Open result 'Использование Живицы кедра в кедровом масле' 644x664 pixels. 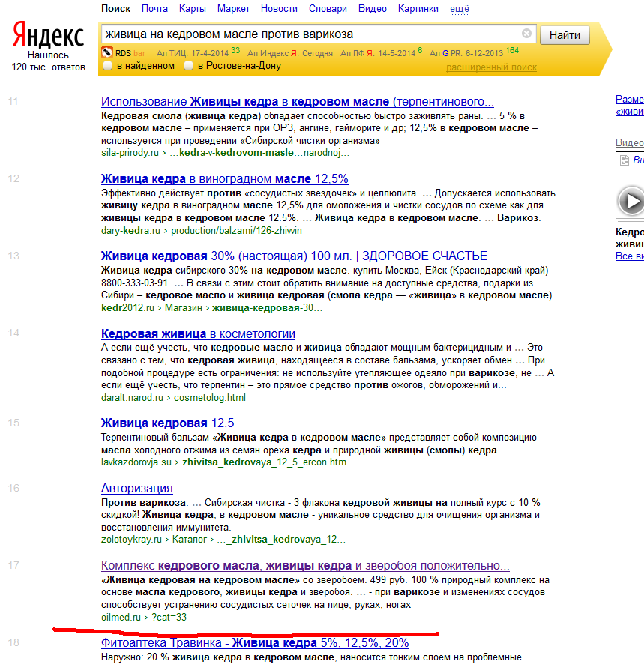(x=298, y=102)
